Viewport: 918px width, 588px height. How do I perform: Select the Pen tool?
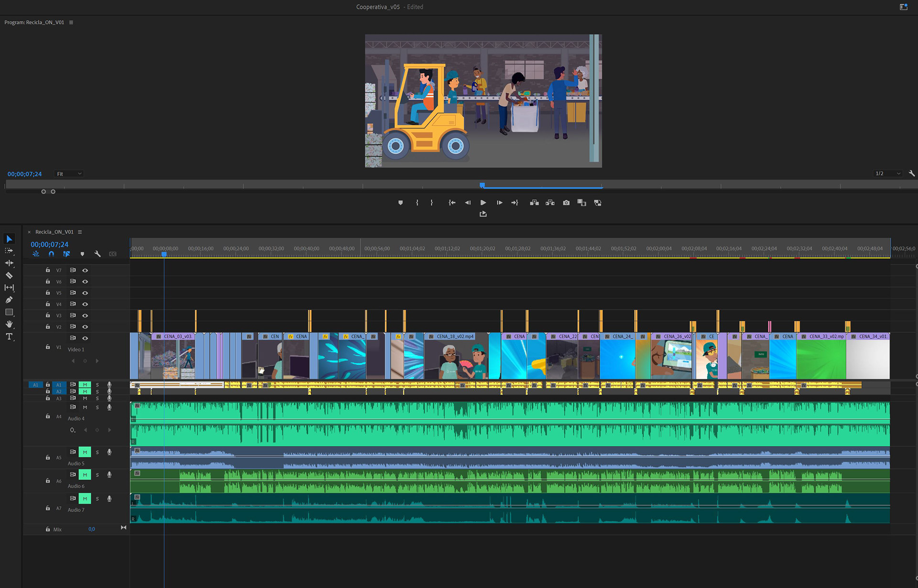(9, 300)
